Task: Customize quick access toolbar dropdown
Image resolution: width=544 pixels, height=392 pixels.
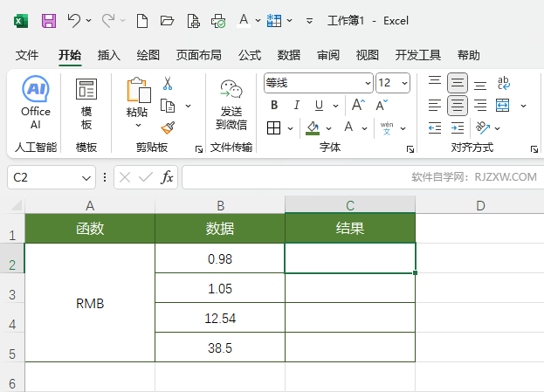Action: point(309,21)
